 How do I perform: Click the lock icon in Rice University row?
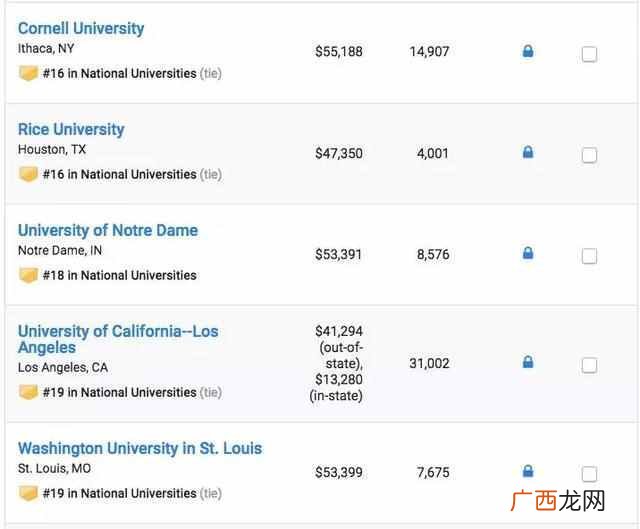pyautogui.click(x=528, y=152)
